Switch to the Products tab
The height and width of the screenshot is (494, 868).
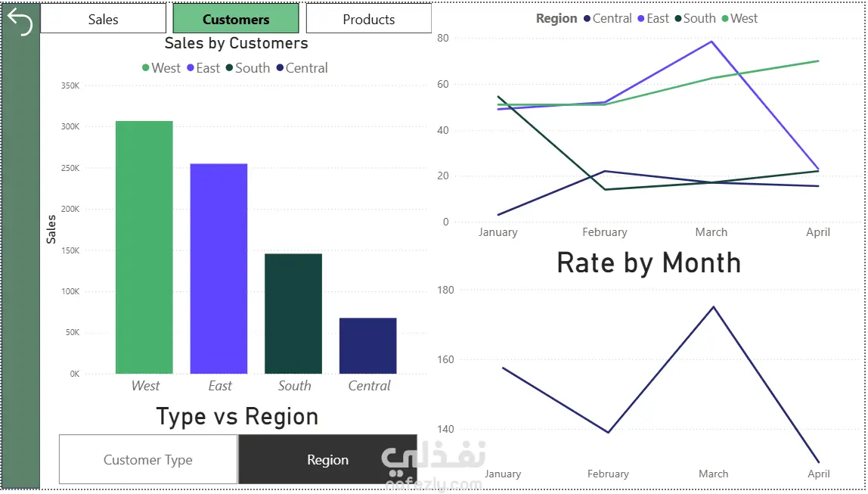369,19
